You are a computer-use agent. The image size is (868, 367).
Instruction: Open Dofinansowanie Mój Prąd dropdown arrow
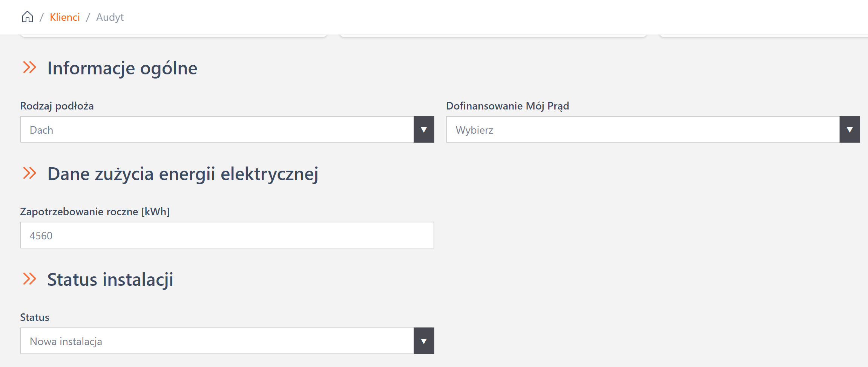pos(850,130)
